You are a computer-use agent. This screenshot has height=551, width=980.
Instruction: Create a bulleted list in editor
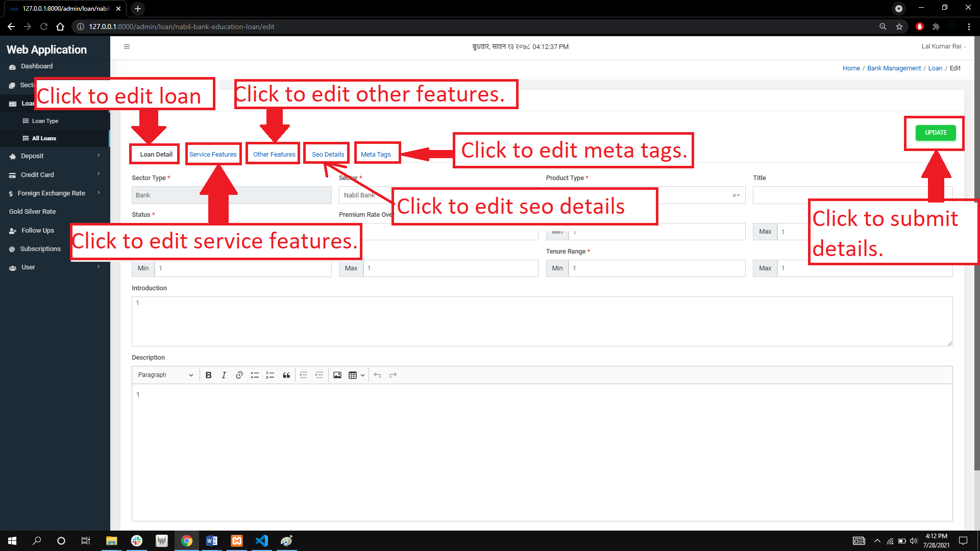point(255,375)
